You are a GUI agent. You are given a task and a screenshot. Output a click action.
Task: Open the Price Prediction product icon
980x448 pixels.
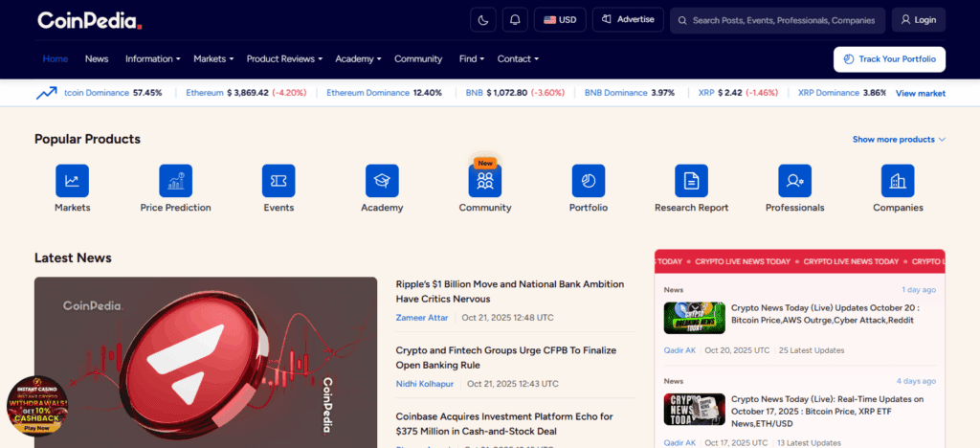176,181
